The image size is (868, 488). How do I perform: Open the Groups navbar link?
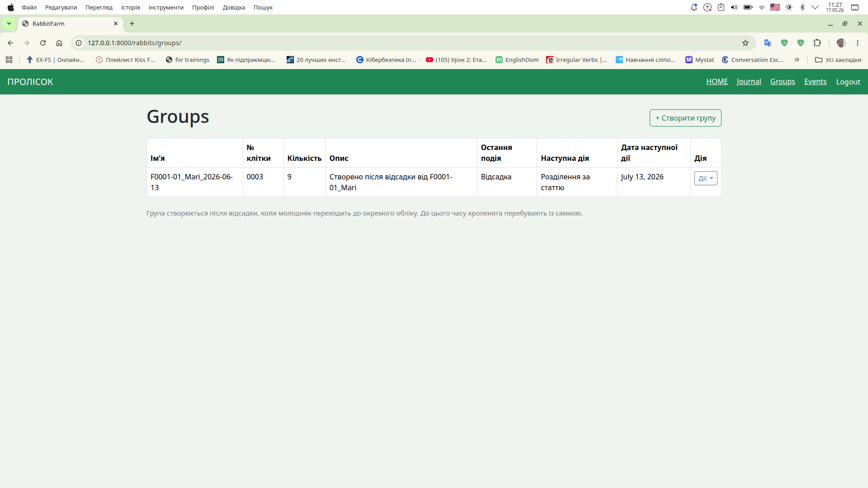[783, 82]
